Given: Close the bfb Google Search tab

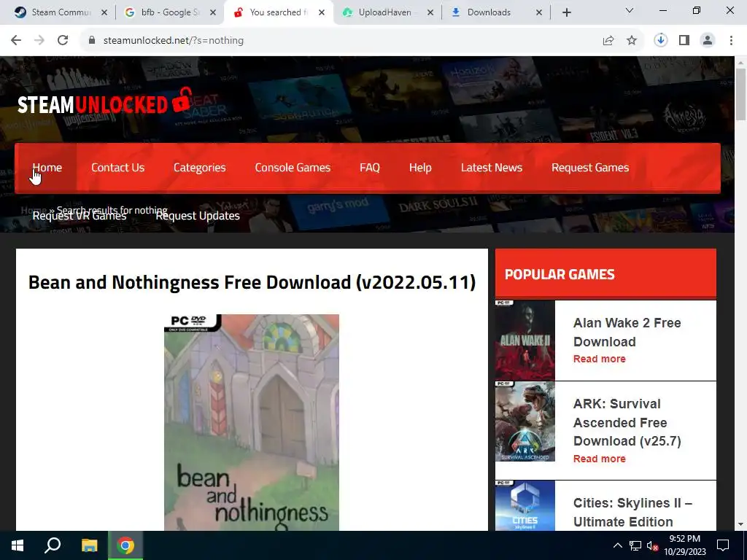Looking at the screenshot, I should pos(213,12).
